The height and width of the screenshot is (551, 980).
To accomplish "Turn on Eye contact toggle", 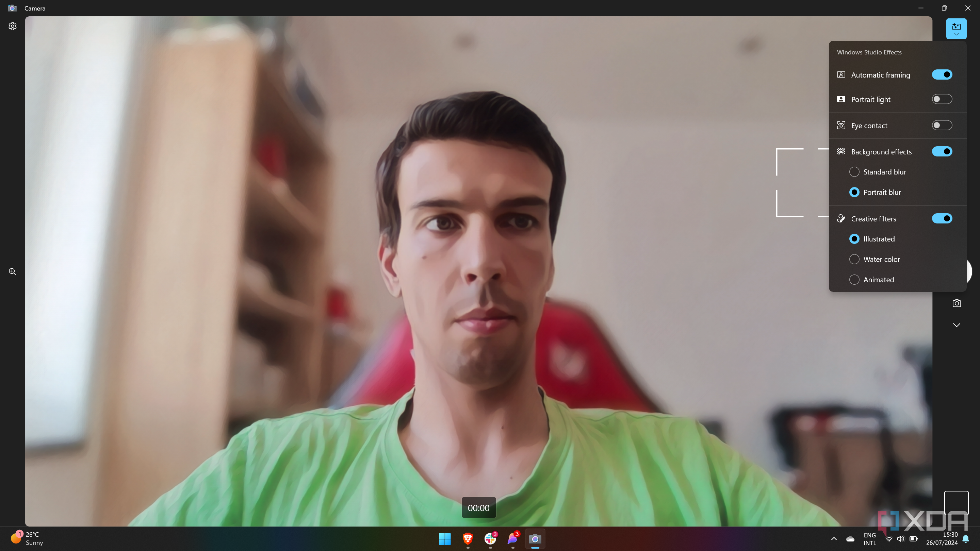I will pyautogui.click(x=942, y=125).
